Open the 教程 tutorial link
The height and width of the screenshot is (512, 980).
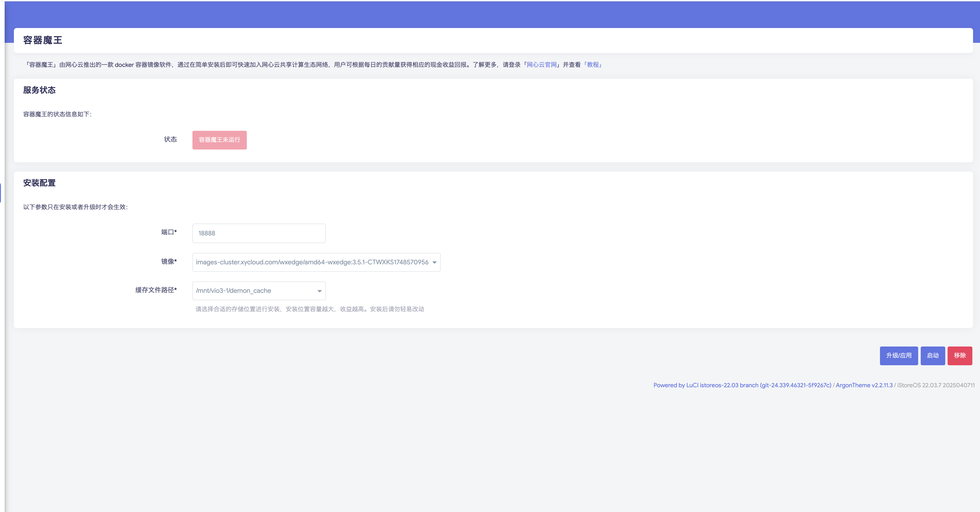(593, 65)
